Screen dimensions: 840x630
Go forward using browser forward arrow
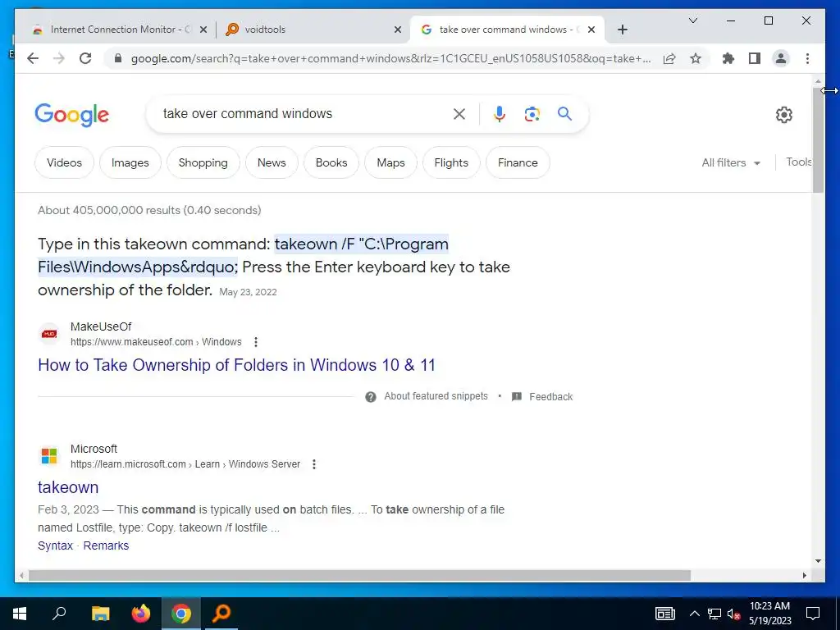(x=59, y=58)
